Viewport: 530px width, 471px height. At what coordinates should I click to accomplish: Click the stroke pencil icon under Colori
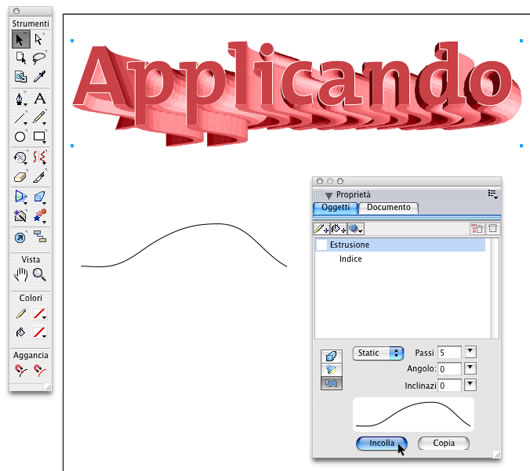click(21, 314)
